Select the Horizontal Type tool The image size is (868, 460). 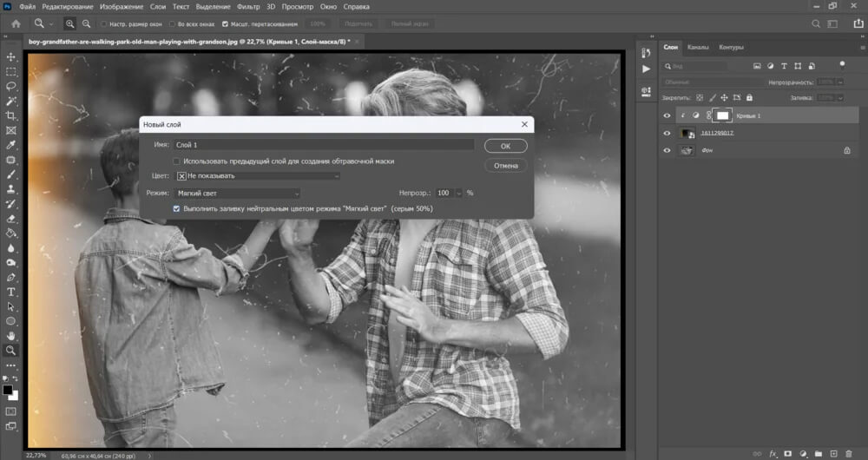11,292
